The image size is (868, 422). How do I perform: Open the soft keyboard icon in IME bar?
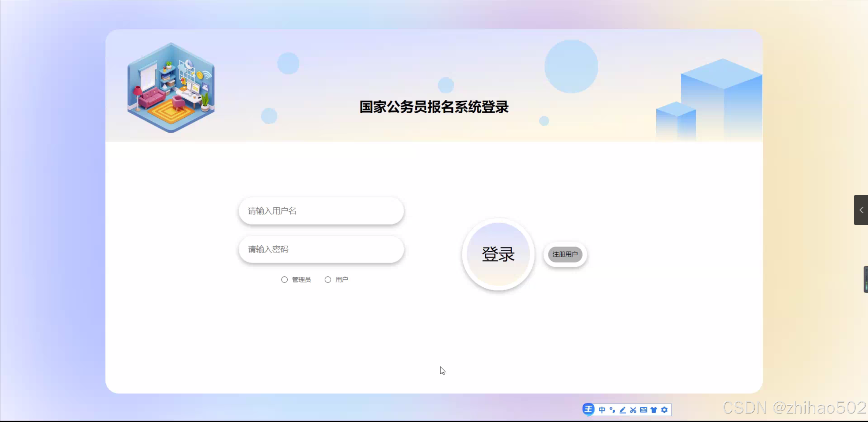(643, 410)
